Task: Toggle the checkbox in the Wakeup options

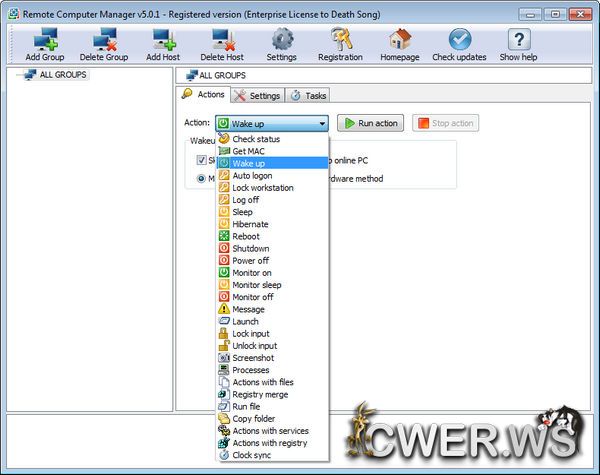Action: (202, 160)
